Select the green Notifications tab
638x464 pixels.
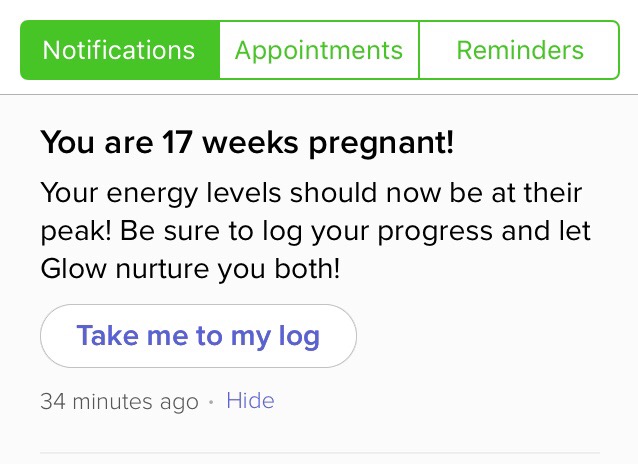tap(120, 50)
